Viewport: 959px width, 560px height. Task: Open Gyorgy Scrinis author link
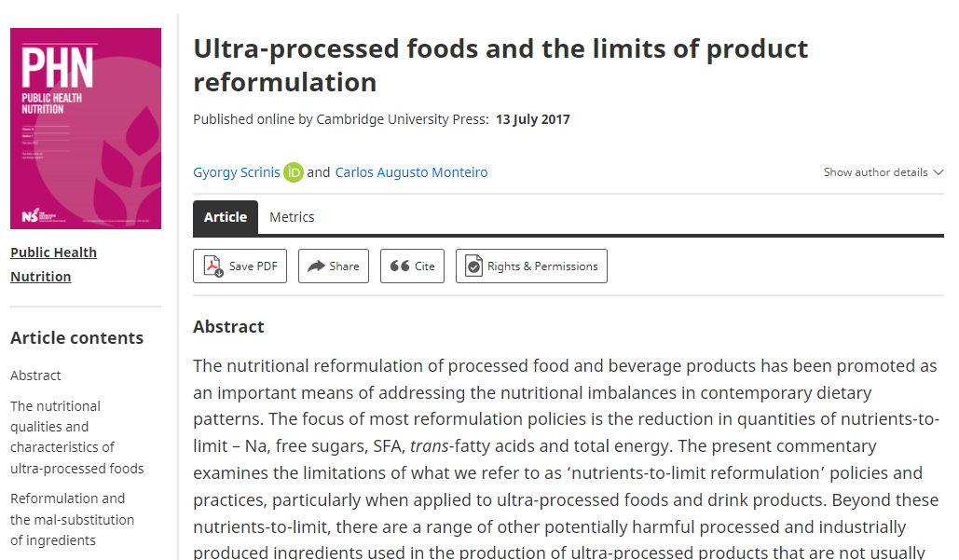[x=237, y=172]
